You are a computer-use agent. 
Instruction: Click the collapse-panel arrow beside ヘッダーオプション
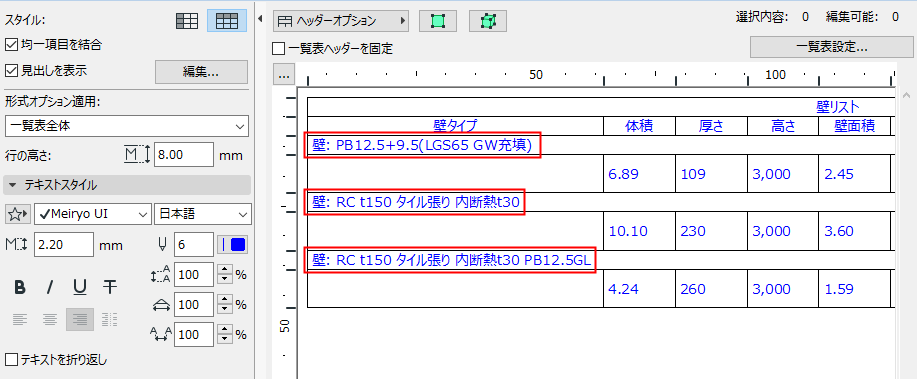(x=260, y=20)
